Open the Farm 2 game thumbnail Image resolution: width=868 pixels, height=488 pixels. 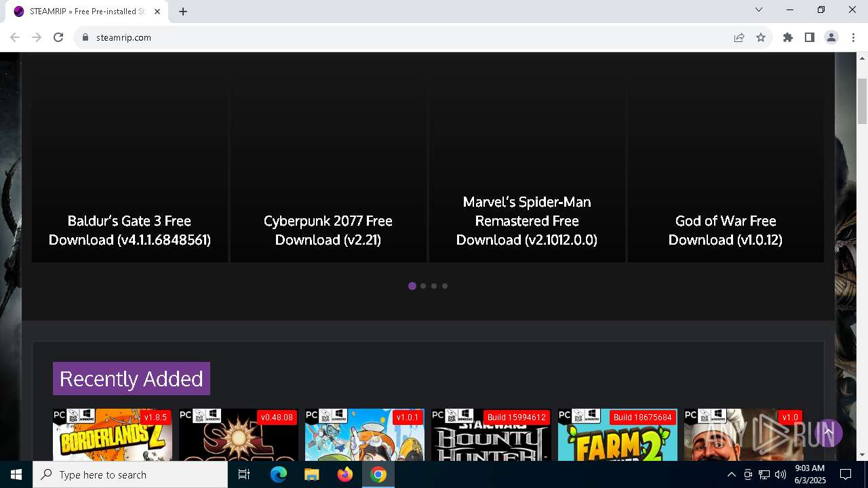coord(617,434)
